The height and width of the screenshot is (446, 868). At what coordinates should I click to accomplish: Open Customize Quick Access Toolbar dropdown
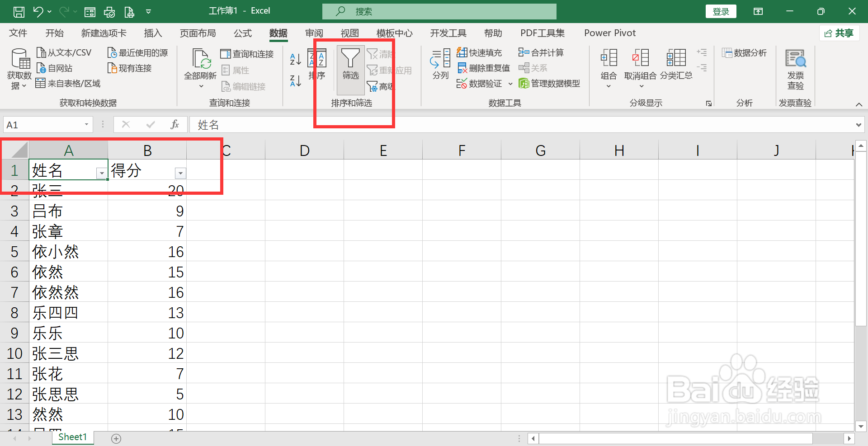[x=148, y=12]
